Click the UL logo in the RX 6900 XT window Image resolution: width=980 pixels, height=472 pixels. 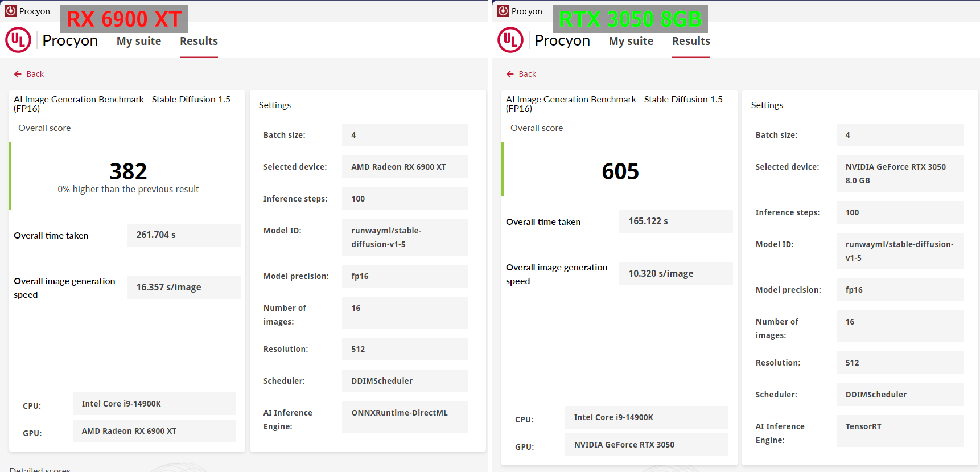18,40
